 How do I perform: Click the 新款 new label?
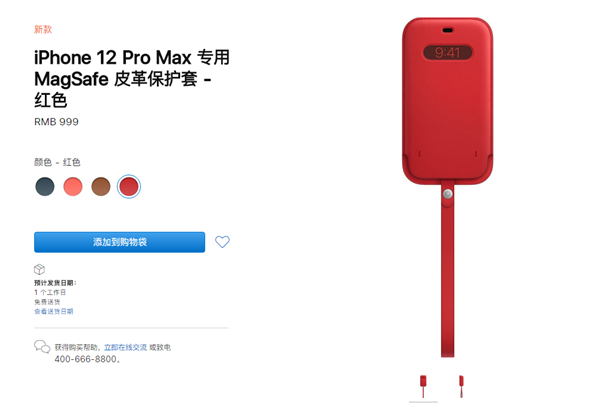pyautogui.click(x=43, y=29)
